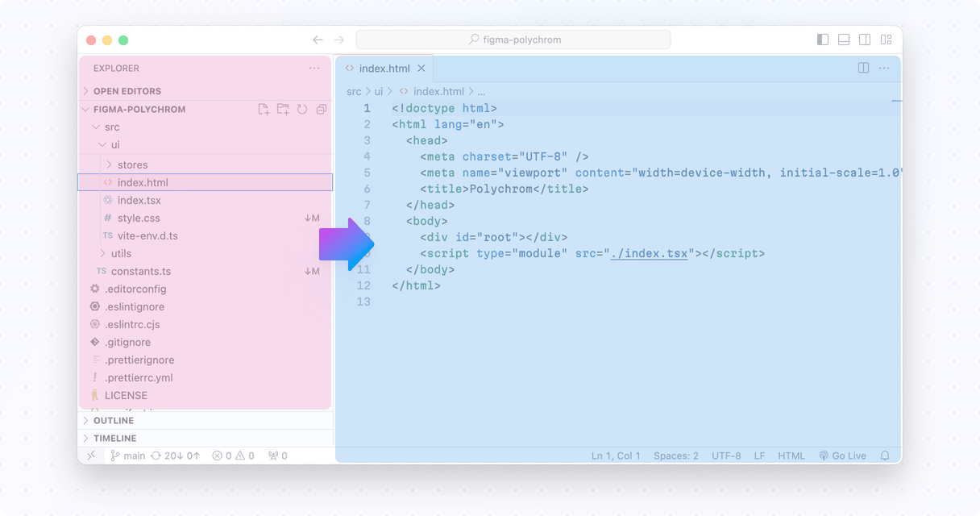Refresh the Explorer file tree

point(302,110)
